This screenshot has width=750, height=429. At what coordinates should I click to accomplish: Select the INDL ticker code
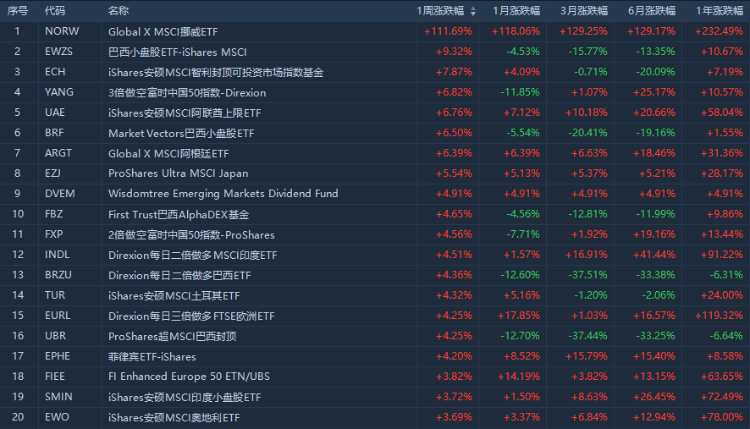[x=57, y=255]
